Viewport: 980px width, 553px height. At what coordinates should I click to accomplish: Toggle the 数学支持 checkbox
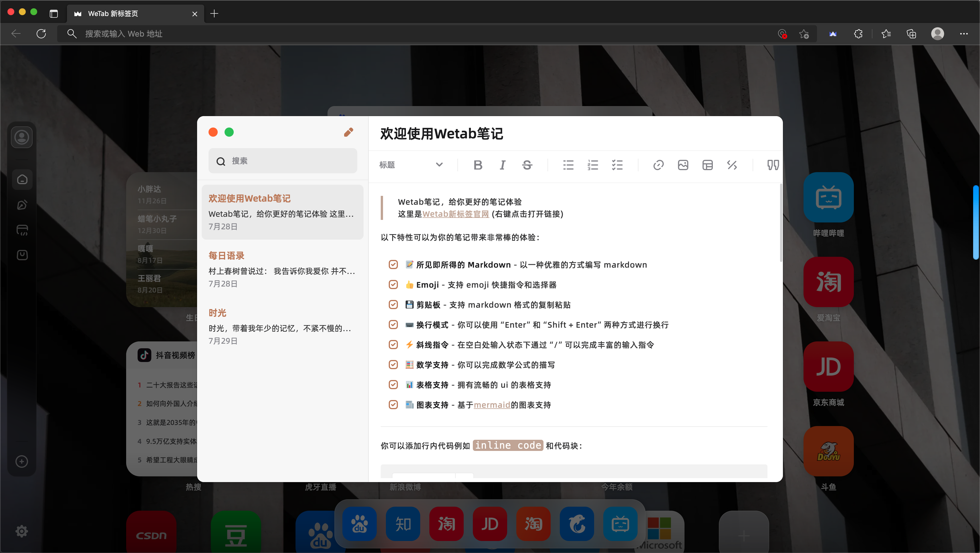(x=393, y=365)
